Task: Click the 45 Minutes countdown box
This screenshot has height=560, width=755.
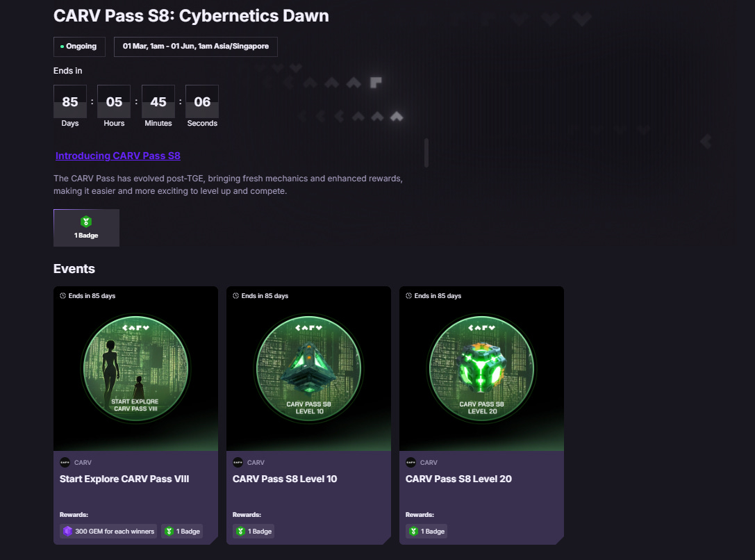Action: pyautogui.click(x=158, y=101)
